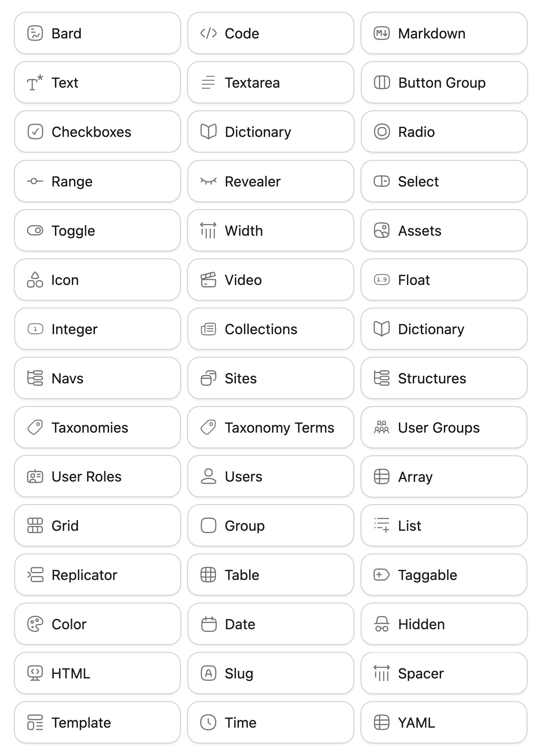Add a Replicator field
Viewport: 541px width, 756px height.
coord(97,575)
